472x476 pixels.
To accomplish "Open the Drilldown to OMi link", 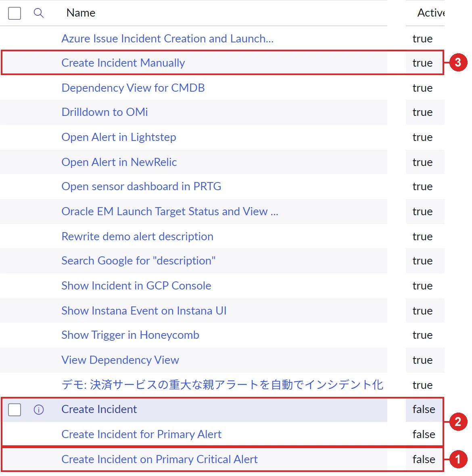I will (104, 112).
